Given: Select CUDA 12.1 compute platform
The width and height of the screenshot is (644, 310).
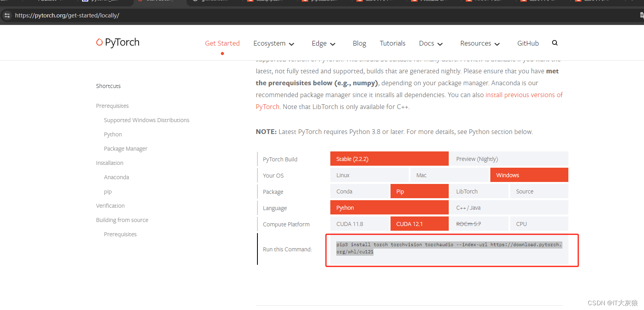Looking at the screenshot, I should point(419,224).
